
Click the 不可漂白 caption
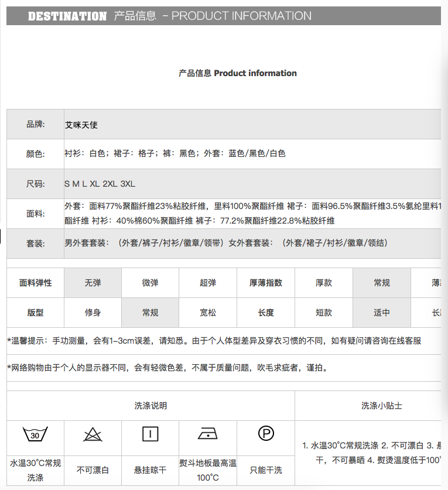click(x=93, y=470)
